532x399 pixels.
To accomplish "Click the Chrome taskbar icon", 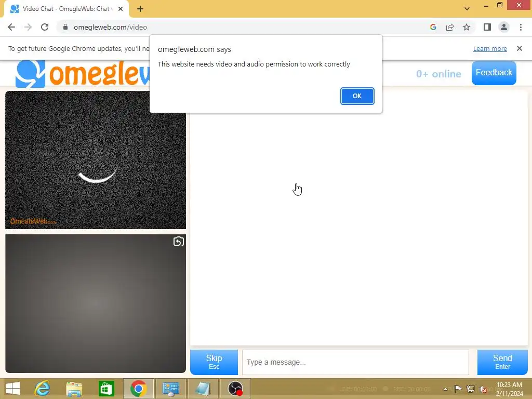I will 138,389.
